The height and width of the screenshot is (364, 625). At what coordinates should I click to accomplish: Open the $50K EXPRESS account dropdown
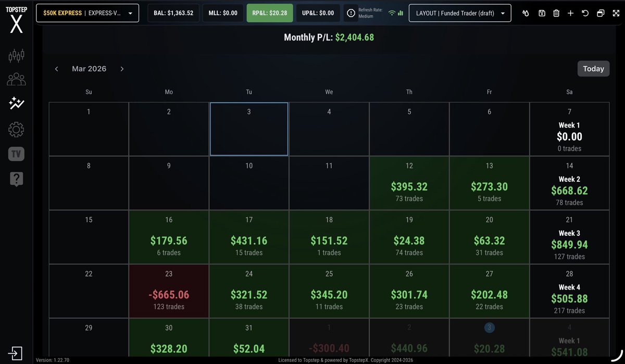(87, 13)
